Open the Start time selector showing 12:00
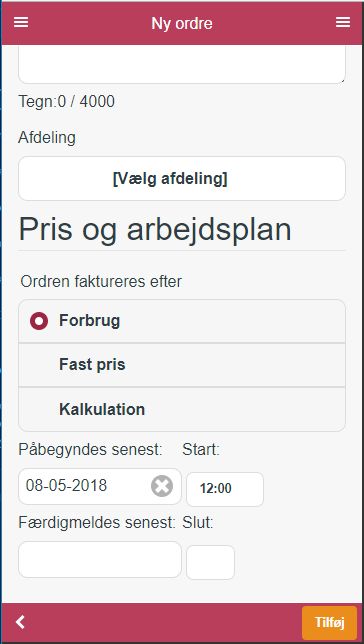364x644 pixels. pyautogui.click(x=225, y=489)
